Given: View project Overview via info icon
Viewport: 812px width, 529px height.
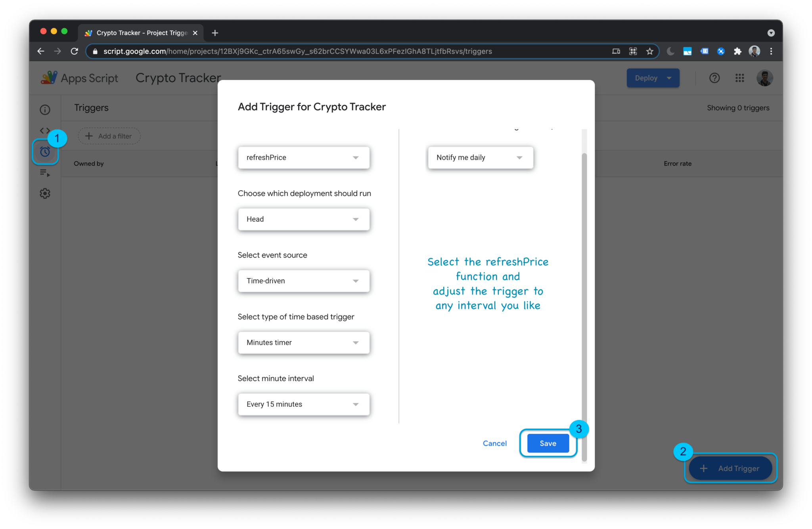Looking at the screenshot, I should (45, 110).
